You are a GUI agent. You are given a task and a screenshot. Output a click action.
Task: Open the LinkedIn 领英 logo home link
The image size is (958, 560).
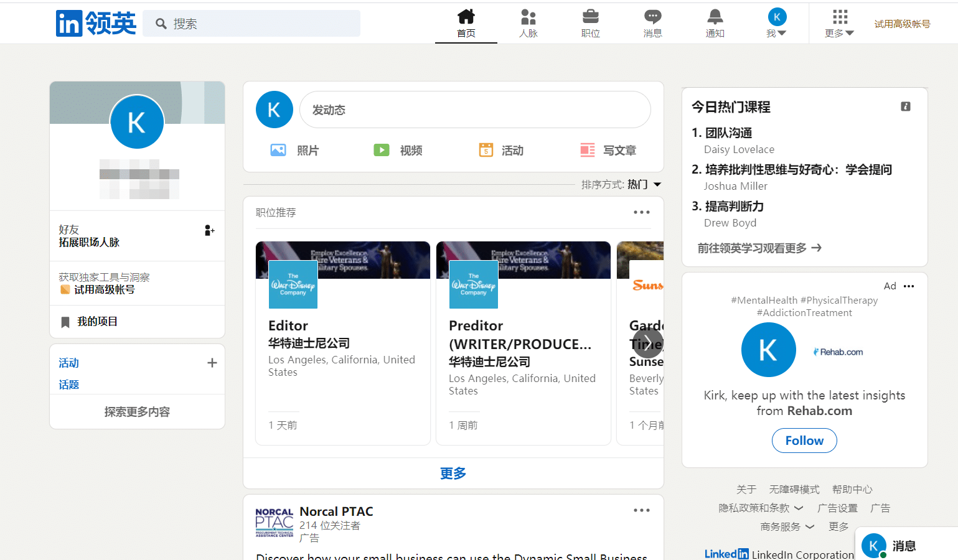tap(96, 24)
